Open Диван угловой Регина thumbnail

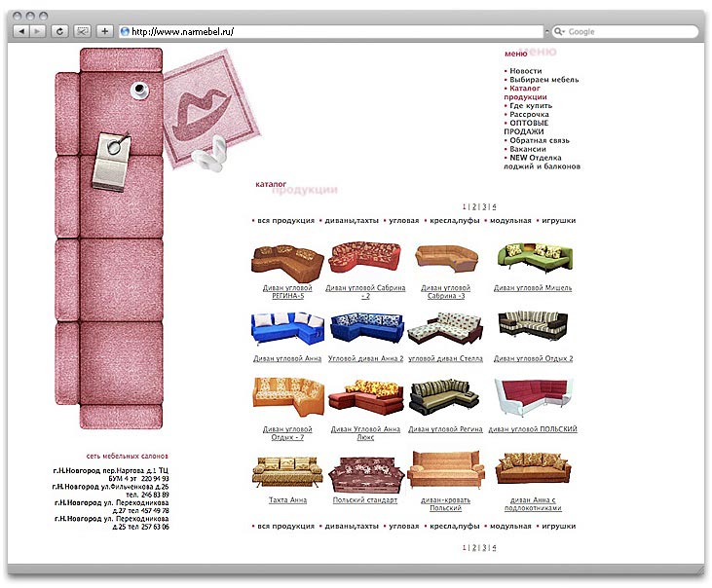[444, 397]
